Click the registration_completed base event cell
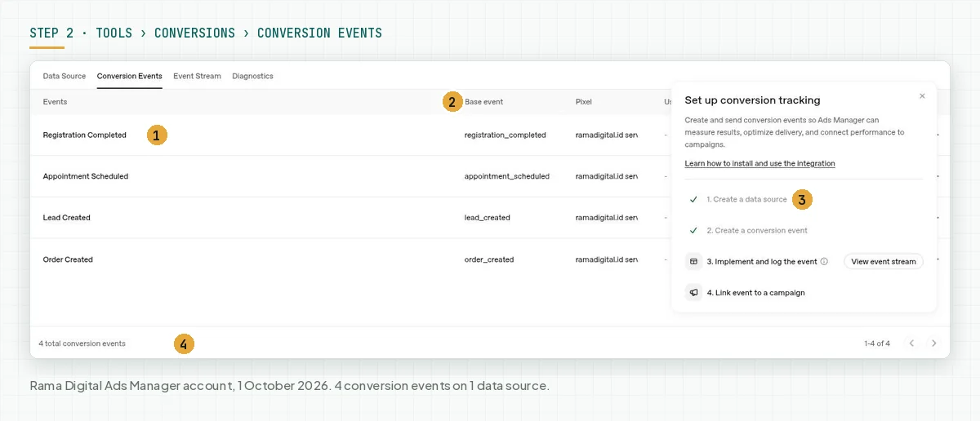980x421 pixels. pyautogui.click(x=505, y=135)
